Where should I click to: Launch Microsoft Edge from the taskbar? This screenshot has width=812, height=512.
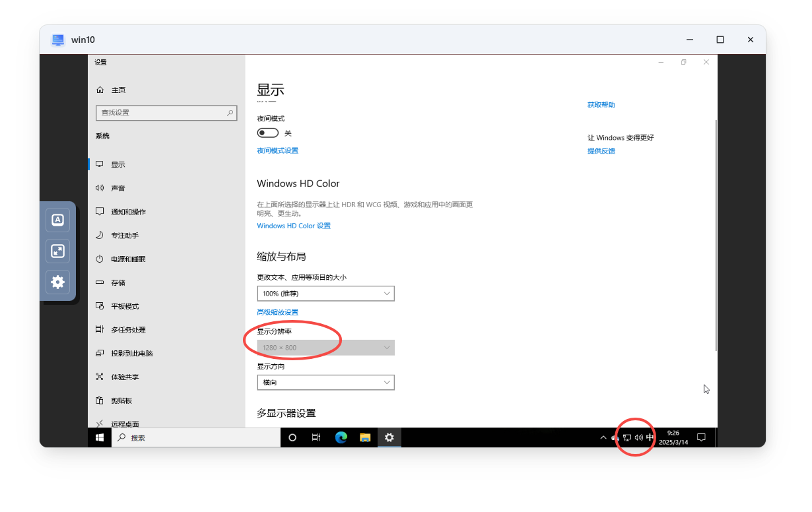click(x=341, y=437)
